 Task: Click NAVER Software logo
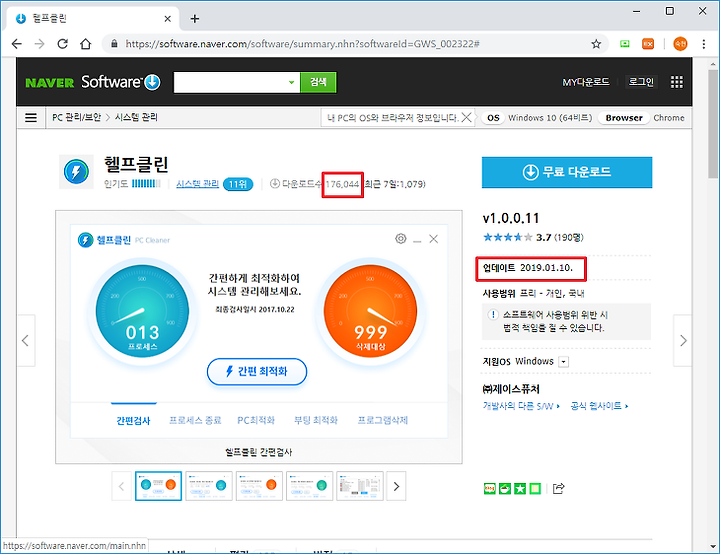point(93,82)
